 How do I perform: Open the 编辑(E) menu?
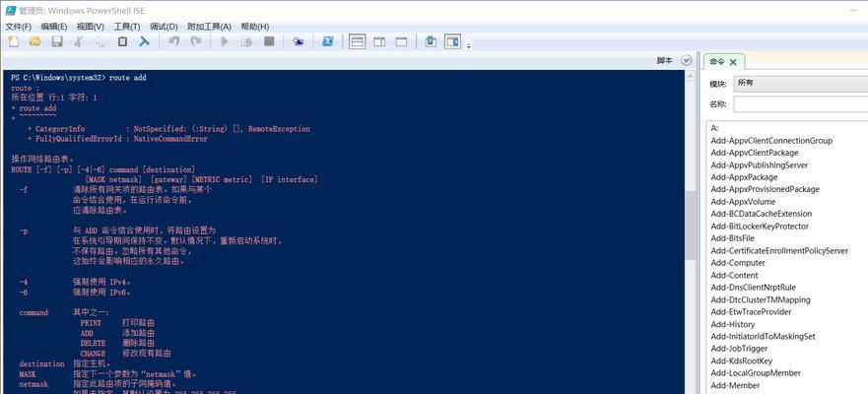[x=54, y=27]
